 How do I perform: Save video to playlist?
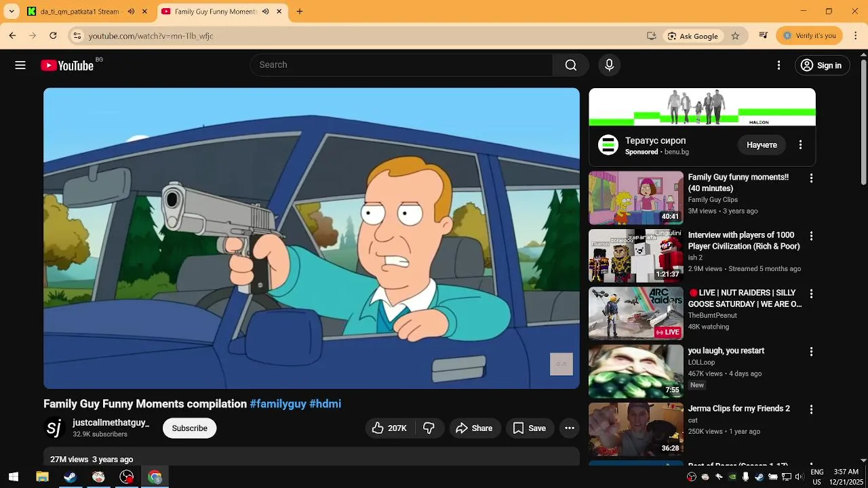[529, 428]
